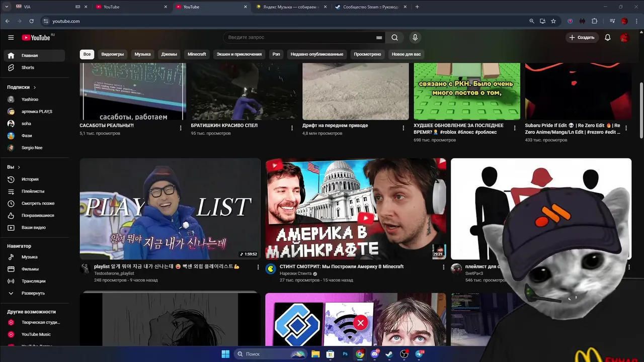
Task: Expand the Вы section chevron
Action: coord(19,167)
